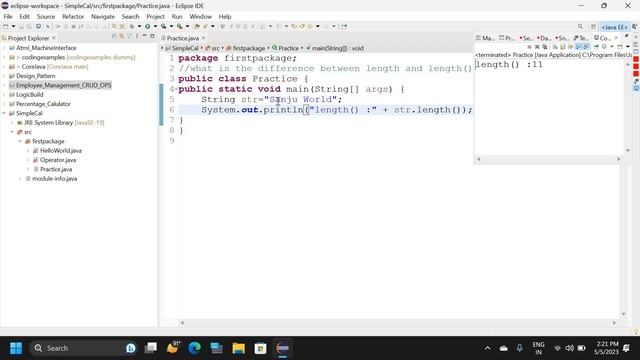
Task: Close the Console view tab
Action: coord(616,38)
